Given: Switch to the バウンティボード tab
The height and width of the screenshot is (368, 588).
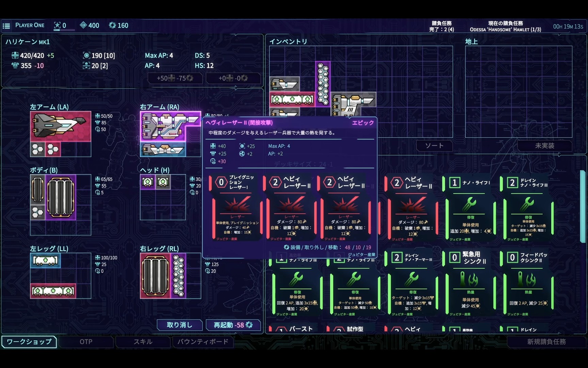Looking at the screenshot, I should 203,342.
